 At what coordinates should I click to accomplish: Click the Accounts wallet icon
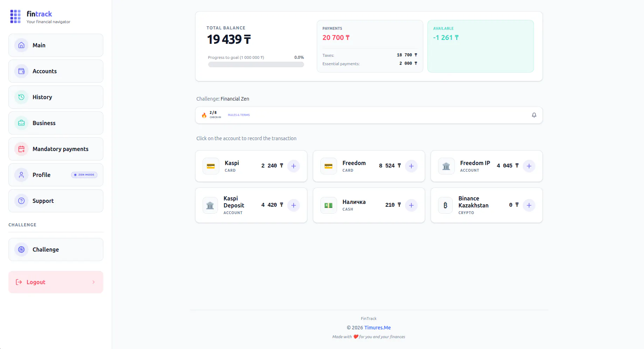tap(21, 71)
